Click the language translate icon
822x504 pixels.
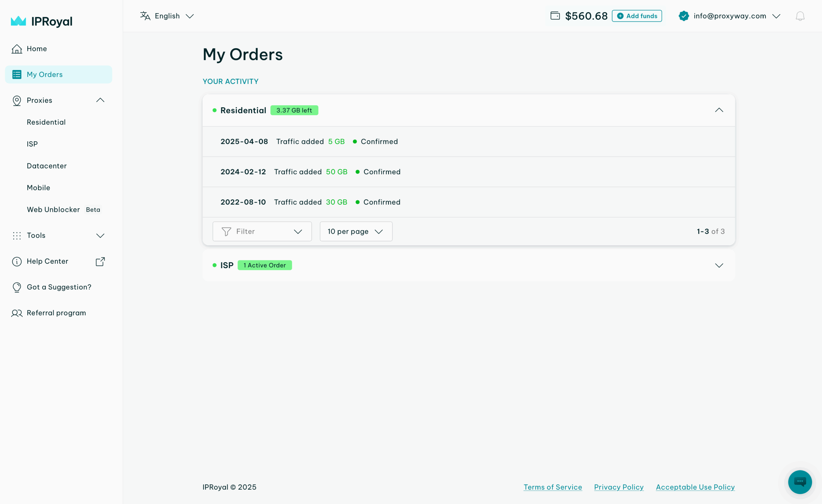pos(145,16)
